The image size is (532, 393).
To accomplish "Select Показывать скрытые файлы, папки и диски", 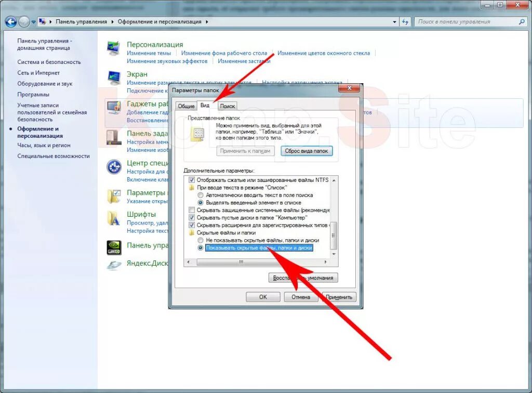I will (x=201, y=248).
